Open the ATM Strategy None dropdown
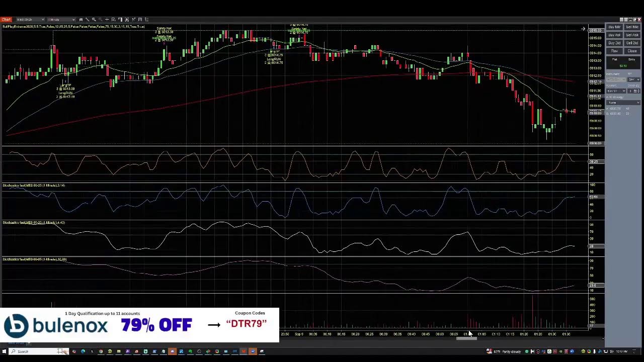 tap(623, 103)
